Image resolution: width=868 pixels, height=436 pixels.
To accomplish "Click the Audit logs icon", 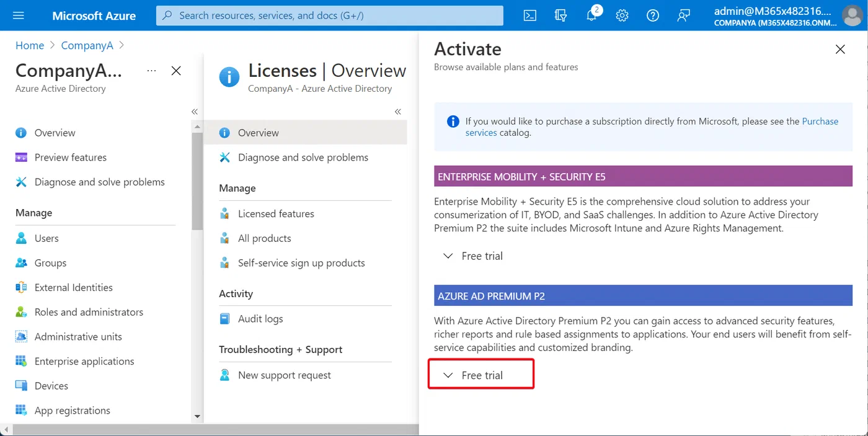I will pyautogui.click(x=225, y=319).
